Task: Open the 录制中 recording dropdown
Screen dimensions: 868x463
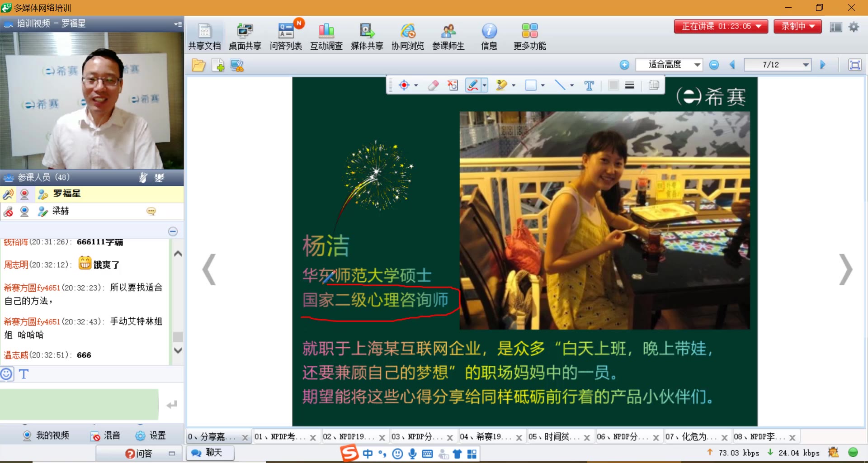Action: coord(797,26)
